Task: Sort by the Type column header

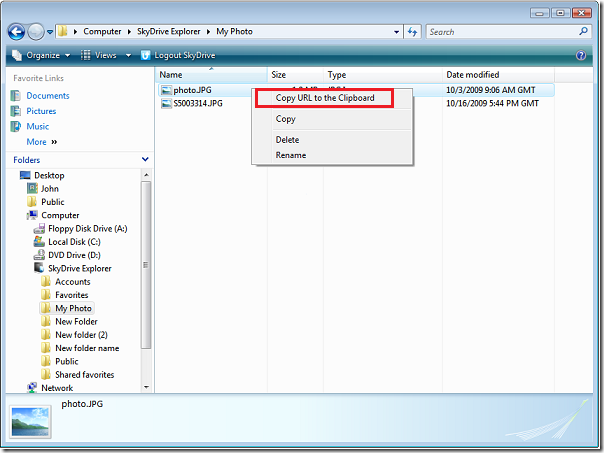Action: (383, 75)
